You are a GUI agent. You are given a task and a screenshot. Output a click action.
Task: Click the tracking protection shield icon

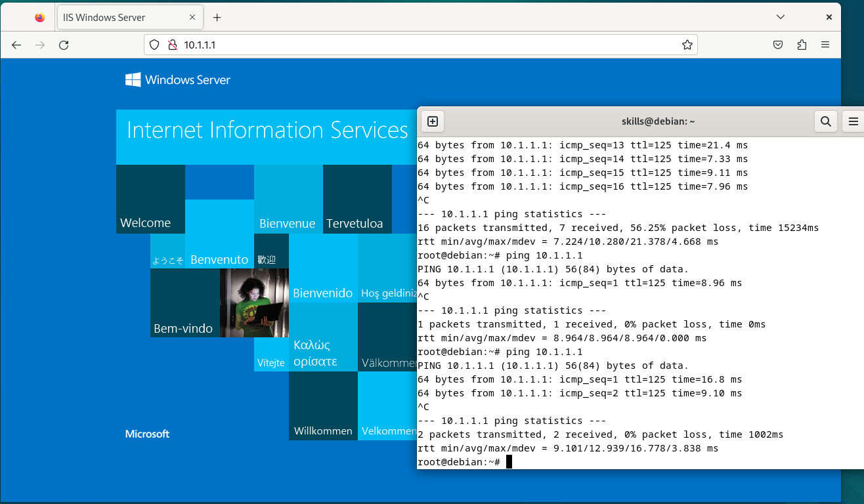tap(154, 45)
